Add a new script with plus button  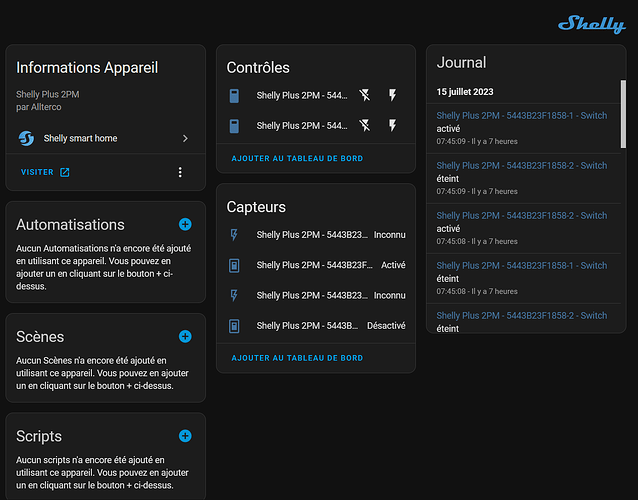[x=185, y=436]
